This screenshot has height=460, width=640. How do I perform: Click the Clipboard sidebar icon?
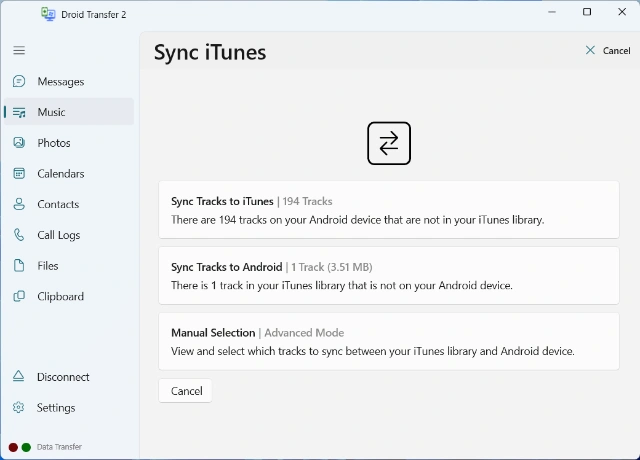point(19,297)
